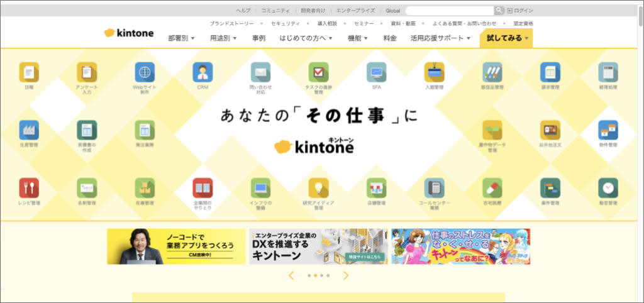Click the 物件管理 houses icon
644x303 pixels.
608,130
